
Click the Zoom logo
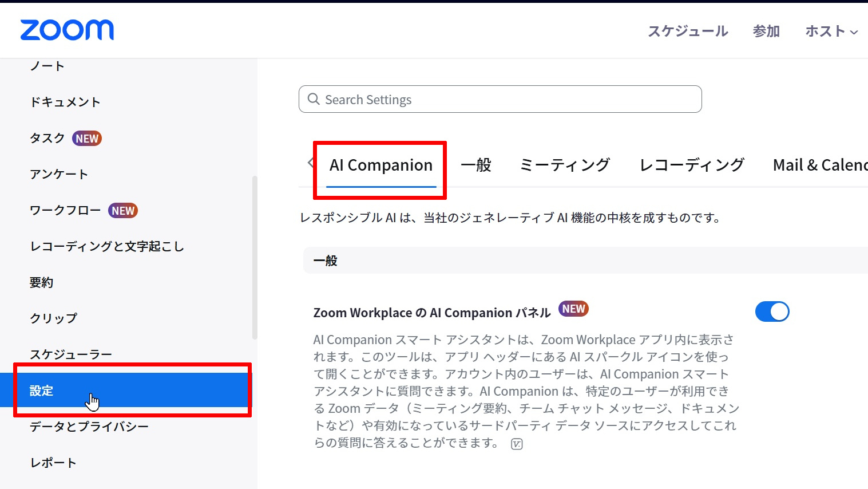(67, 30)
